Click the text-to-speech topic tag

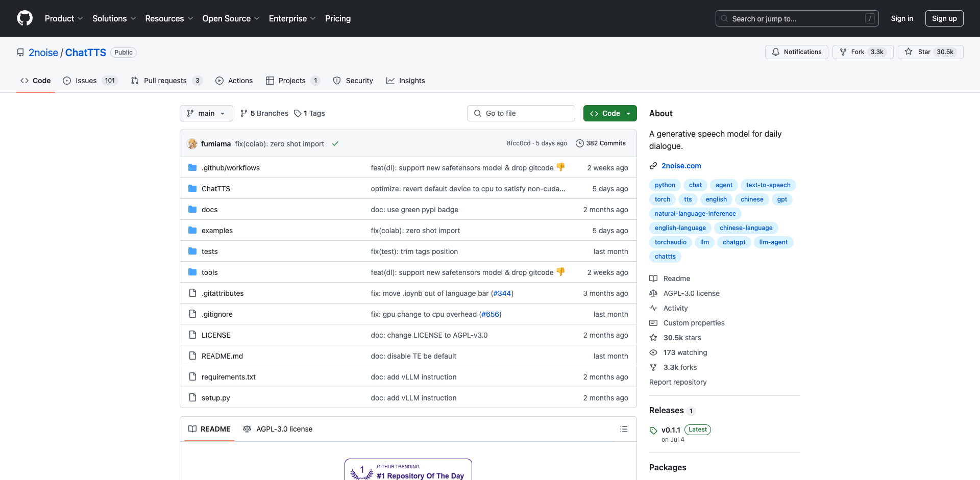pyautogui.click(x=768, y=185)
